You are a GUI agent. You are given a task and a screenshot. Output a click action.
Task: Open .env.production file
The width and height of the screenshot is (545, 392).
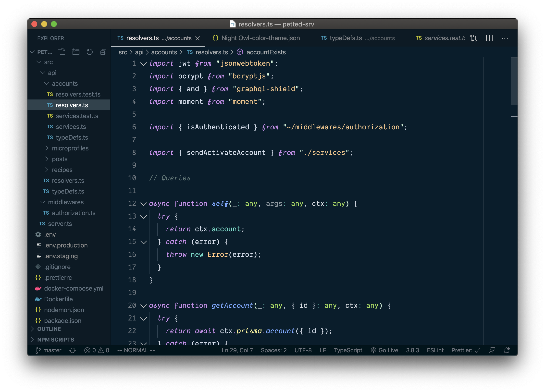[69, 245]
